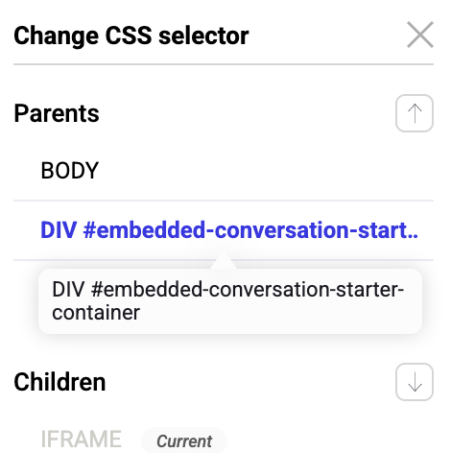This screenshot has width=451, height=476.
Task: Click the Parents section heading
Action: click(57, 113)
